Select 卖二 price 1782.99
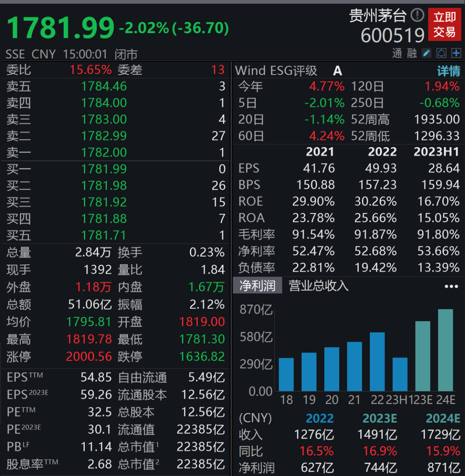This screenshot has height=476, width=465. [104, 136]
